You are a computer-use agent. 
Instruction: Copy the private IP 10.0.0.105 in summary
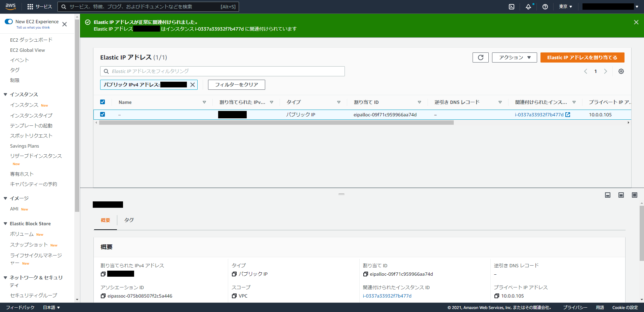click(x=497, y=296)
